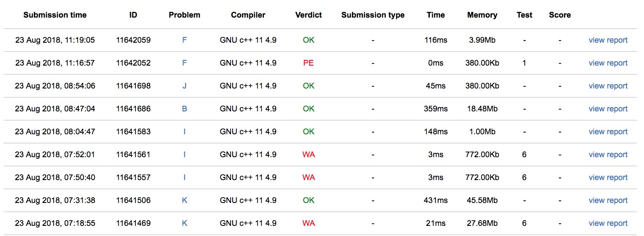The image size is (644, 236).
Task: Open problem J link
Action: click(184, 86)
